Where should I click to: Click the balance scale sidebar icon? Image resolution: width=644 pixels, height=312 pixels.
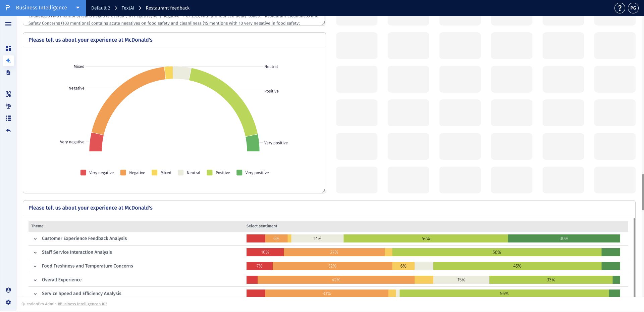point(8,106)
